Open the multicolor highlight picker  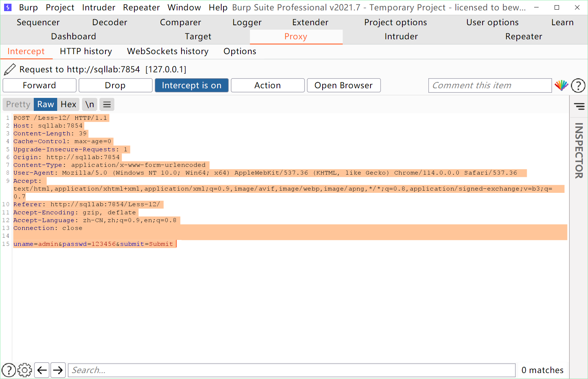(x=561, y=85)
